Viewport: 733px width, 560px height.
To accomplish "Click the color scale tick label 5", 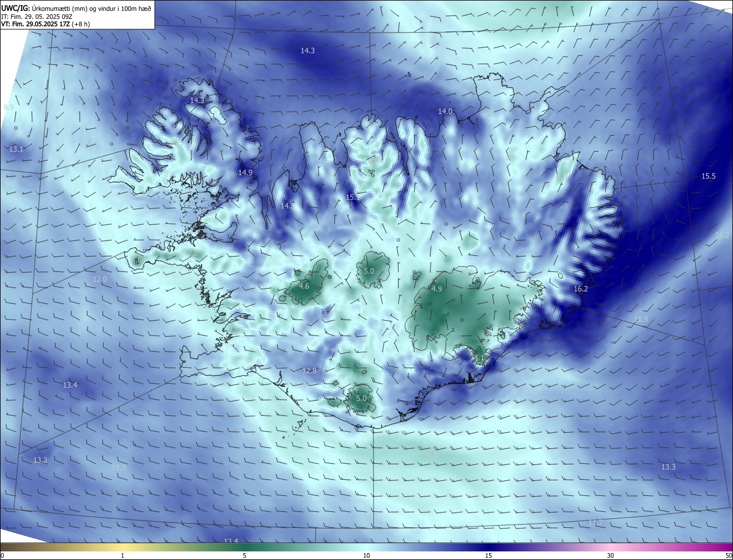I will click(245, 555).
